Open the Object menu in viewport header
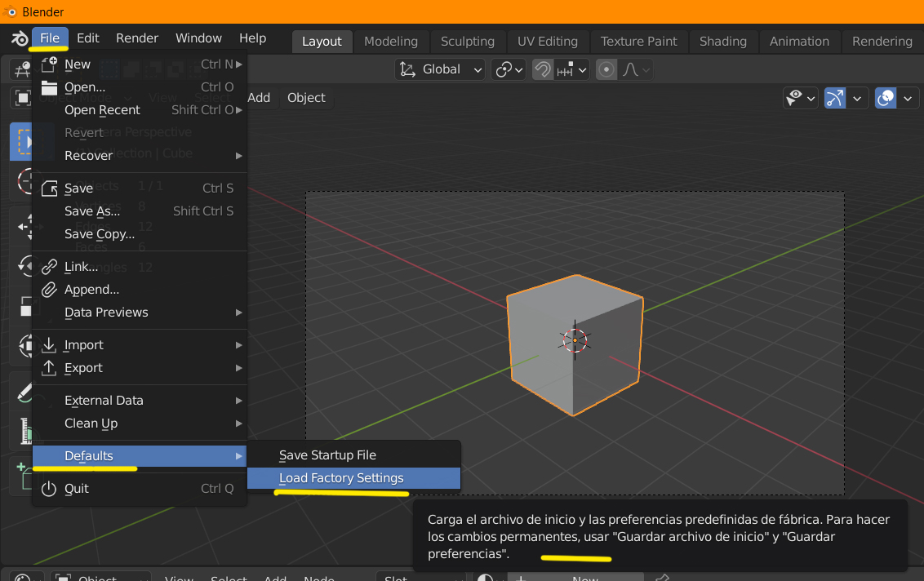Viewport: 924px width, 581px height. click(306, 98)
